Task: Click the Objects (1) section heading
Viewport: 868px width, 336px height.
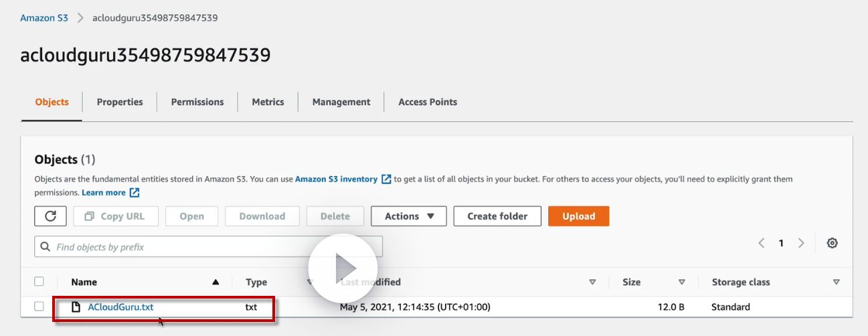Action: click(65, 159)
